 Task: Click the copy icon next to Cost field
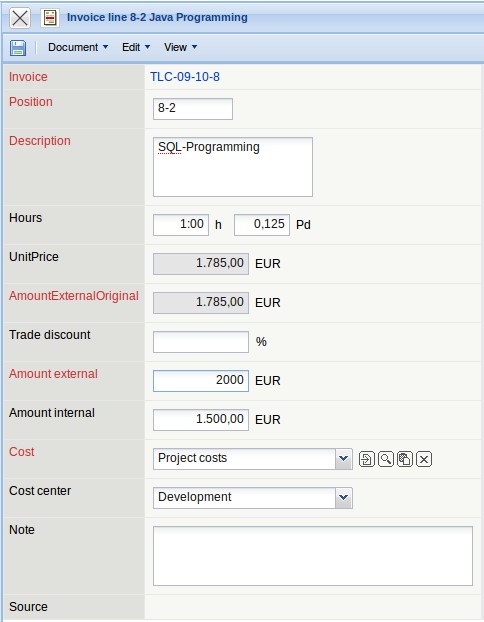click(x=405, y=459)
